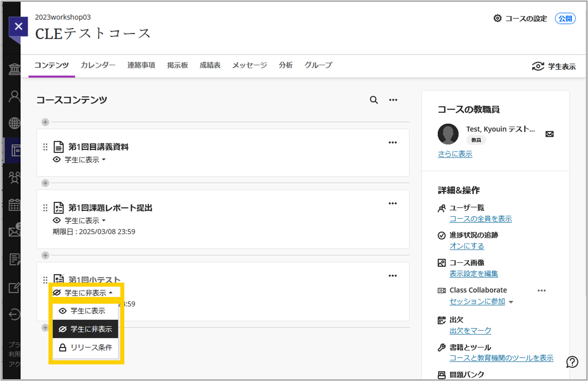Click document icon of 第1回目講義資料
This screenshot has width=588, height=381.
59,147
